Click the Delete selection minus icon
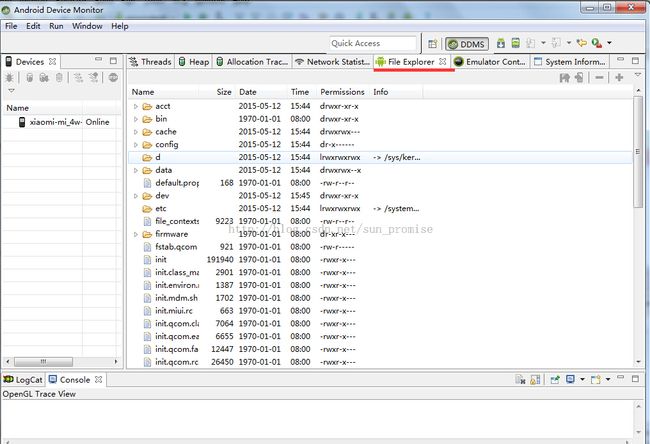The width and height of the screenshot is (650, 444). pos(599,78)
